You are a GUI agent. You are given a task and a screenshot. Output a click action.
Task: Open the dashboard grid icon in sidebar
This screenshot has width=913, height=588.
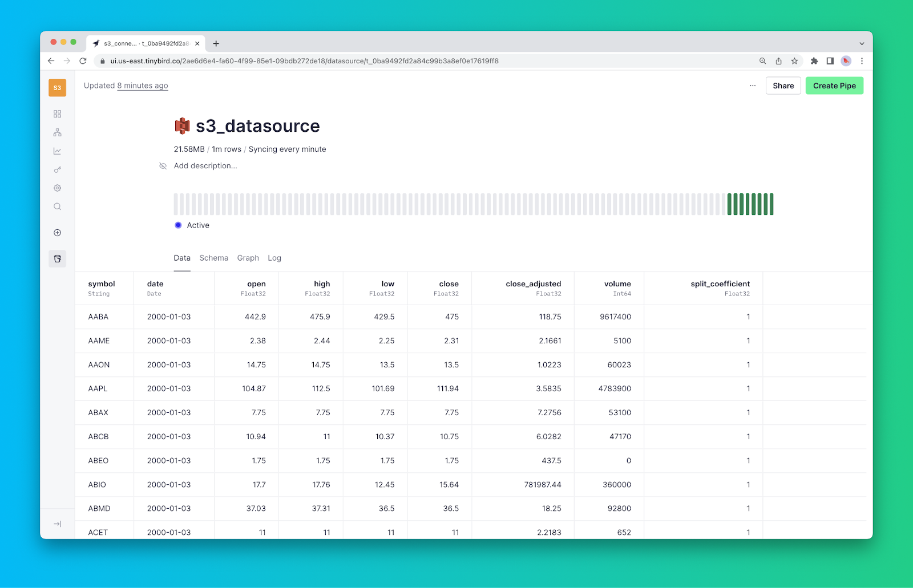coord(57,114)
